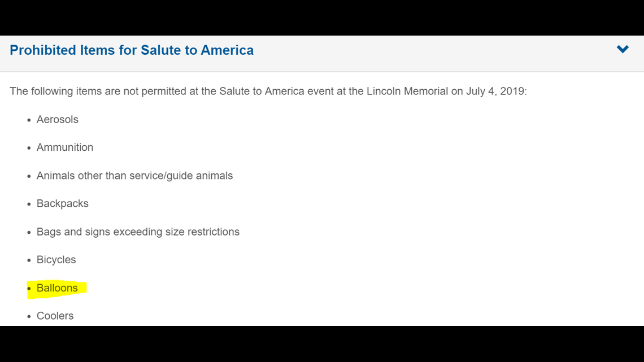Open the Prohibited Items for Salute to America heading
The height and width of the screenshot is (362, 644).
(x=132, y=50)
